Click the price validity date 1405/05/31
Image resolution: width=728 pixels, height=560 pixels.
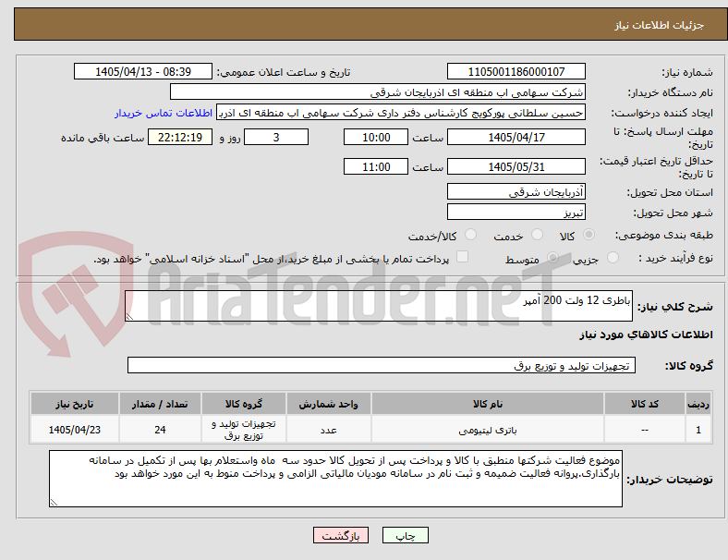pyautogui.click(x=516, y=166)
